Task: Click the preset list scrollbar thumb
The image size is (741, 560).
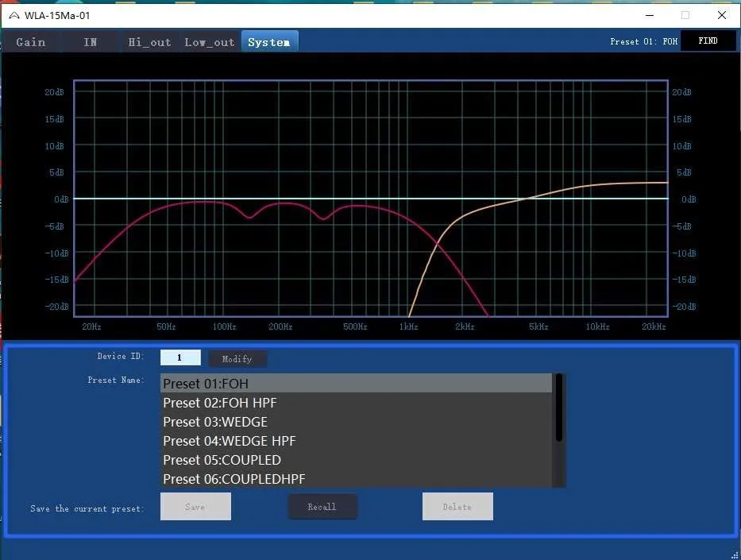Action: pos(559,407)
